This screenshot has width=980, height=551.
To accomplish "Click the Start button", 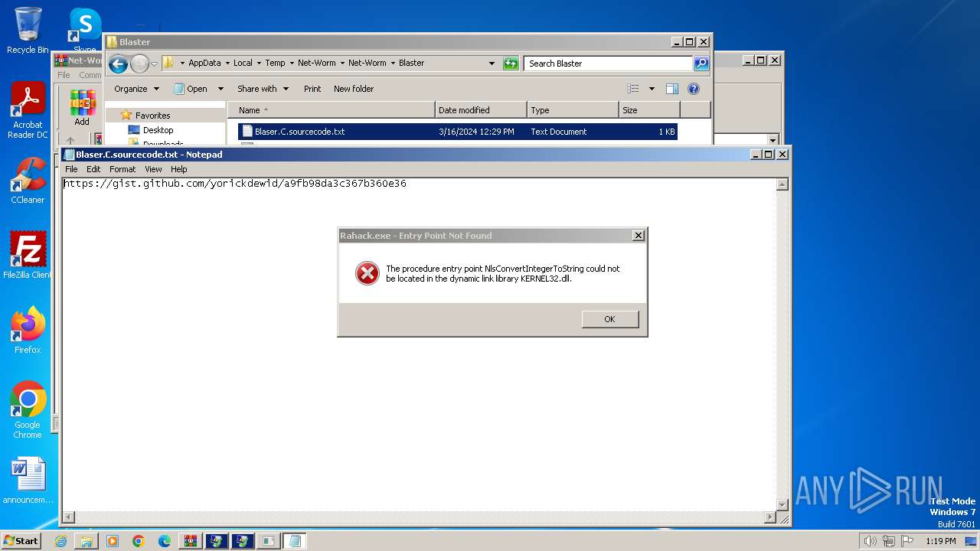I will (x=21, y=540).
